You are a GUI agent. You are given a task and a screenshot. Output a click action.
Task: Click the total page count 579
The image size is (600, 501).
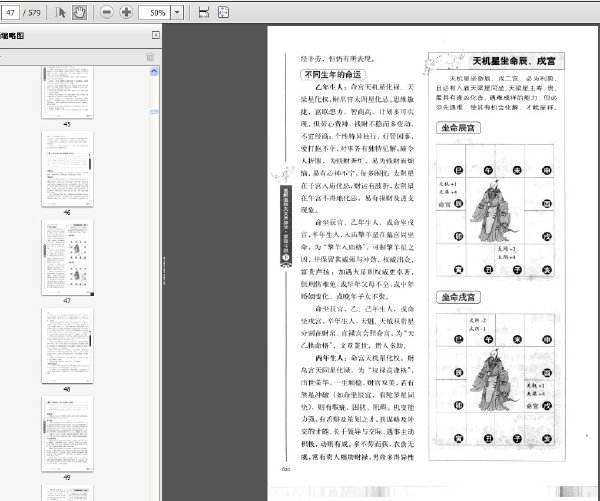point(34,13)
